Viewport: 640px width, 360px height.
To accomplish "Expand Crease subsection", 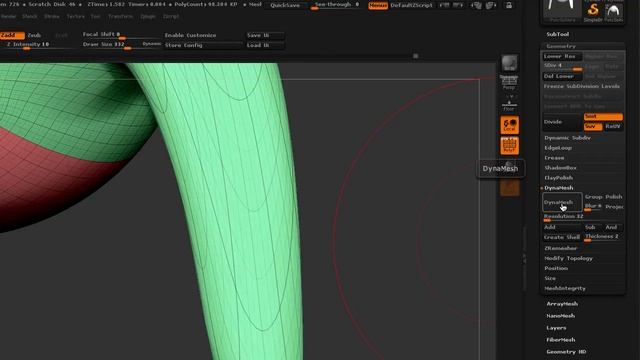I will coord(554,158).
